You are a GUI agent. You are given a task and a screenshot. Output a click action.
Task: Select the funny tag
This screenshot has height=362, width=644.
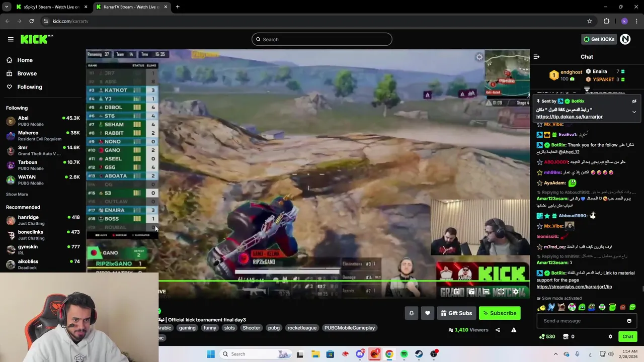[x=210, y=328]
